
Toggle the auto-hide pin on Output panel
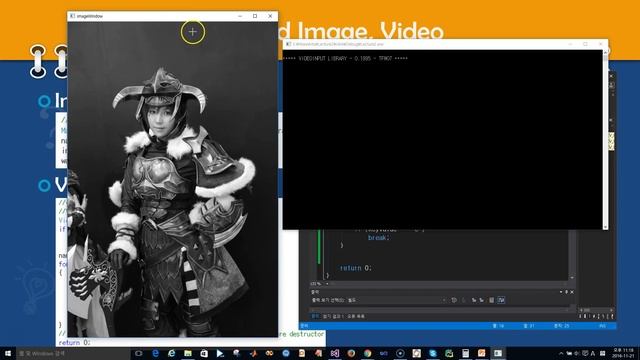point(567,292)
